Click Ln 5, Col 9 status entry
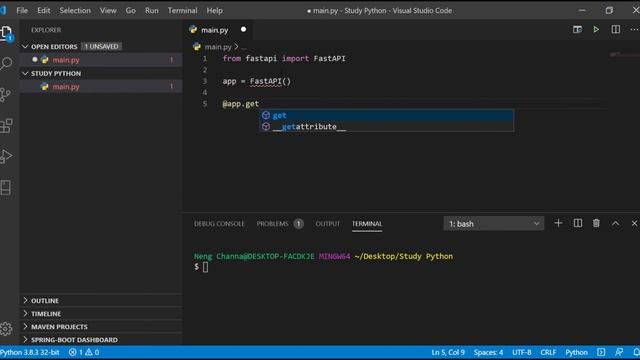 click(x=448, y=352)
